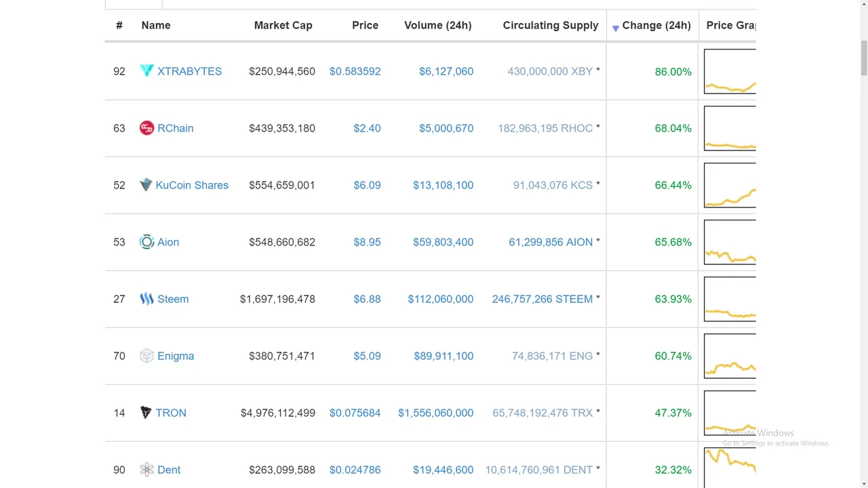The height and width of the screenshot is (488, 868).
Task: Open the KuCoin Shares coin page
Action: 192,185
